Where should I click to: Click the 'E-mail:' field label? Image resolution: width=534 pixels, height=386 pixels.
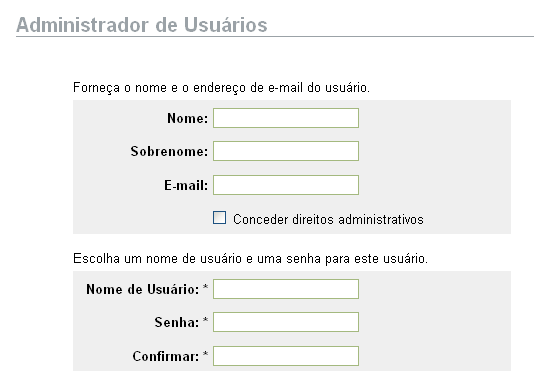coord(186,185)
